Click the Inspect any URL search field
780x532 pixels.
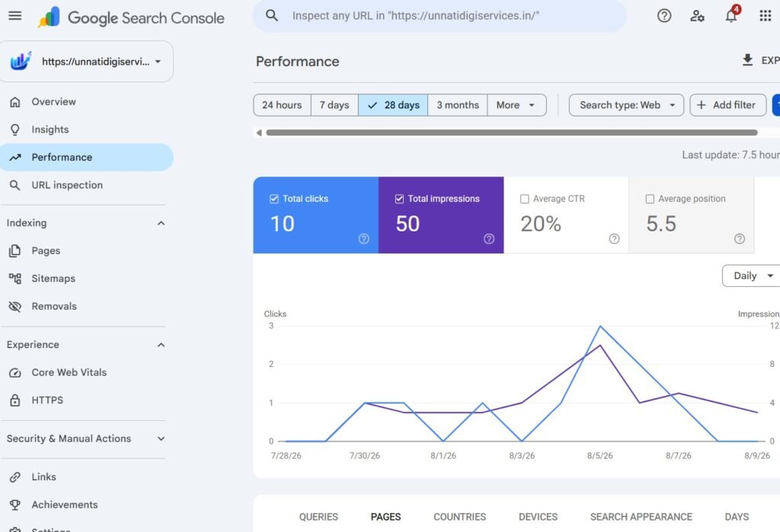[x=440, y=16]
